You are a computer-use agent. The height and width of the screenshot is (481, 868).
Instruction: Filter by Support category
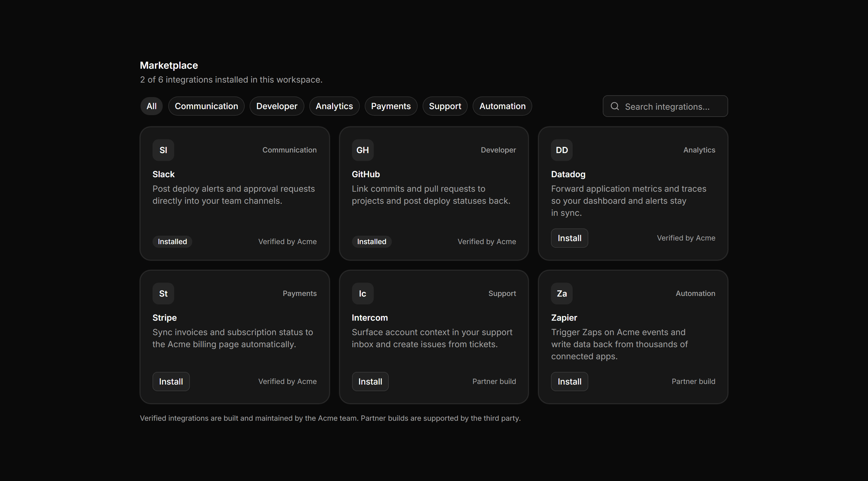(445, 106)
